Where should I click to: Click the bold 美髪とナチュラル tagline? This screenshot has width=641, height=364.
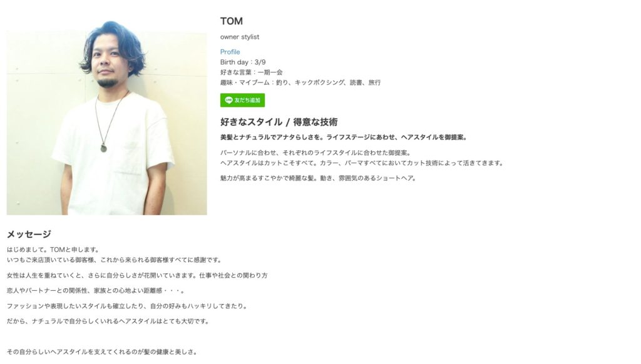click(344, 137)
